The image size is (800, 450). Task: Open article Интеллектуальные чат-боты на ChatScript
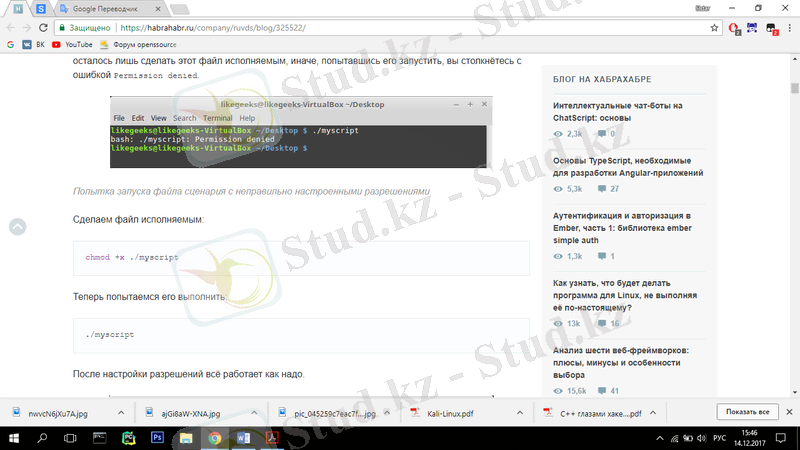coord(617,112)
